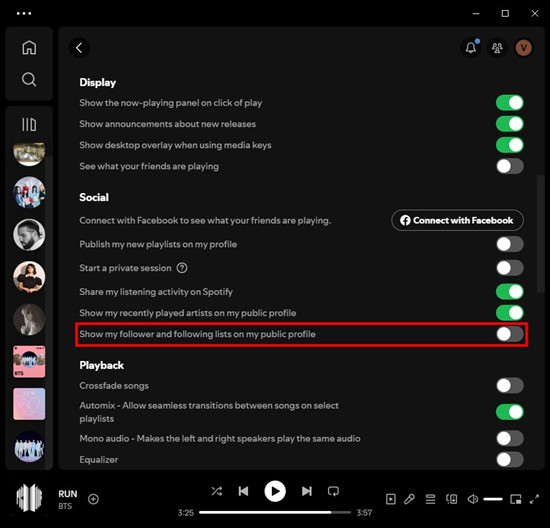Open bearded man artist thumbnail in library
Image resolution: width=550 pixels, height=528 pixels.
[x=29, y=235]
